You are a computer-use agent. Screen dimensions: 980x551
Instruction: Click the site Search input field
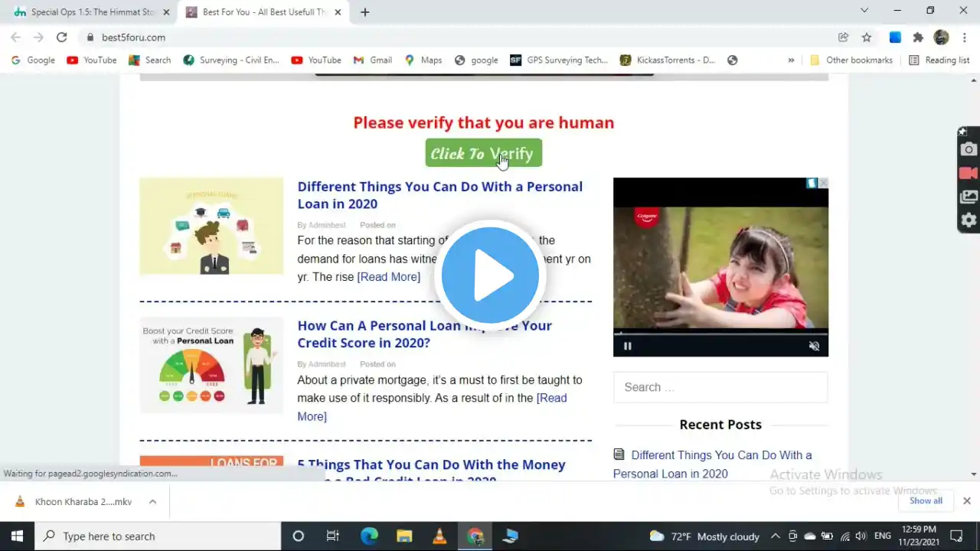point(720,387)
